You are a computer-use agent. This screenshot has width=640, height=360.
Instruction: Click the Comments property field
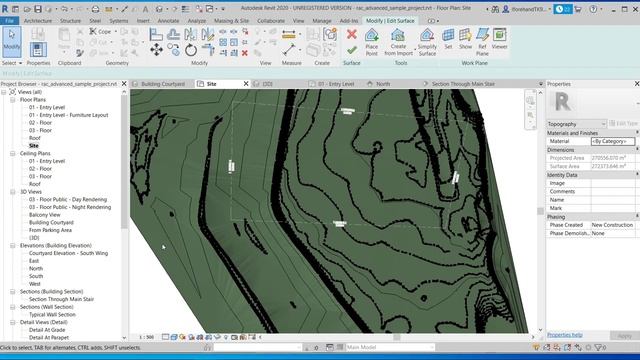[x=613, y=191]
